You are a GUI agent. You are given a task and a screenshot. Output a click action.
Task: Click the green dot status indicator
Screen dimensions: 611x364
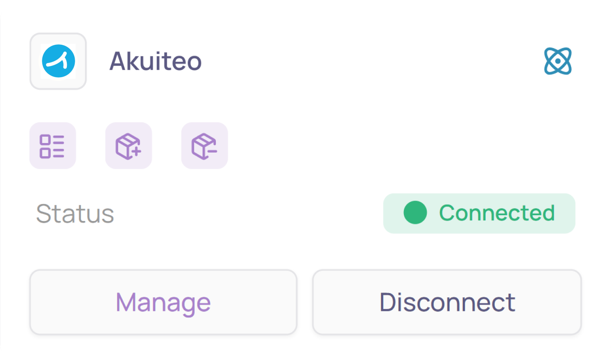pyautogui.click(x=415, y=213)
